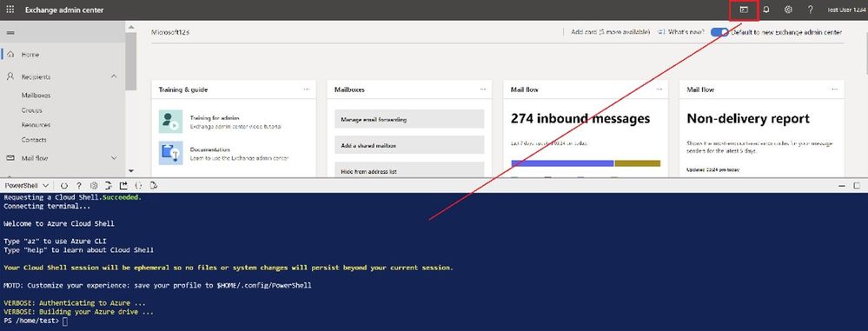Click the Mail flow envelope icon

pos(10,158)
